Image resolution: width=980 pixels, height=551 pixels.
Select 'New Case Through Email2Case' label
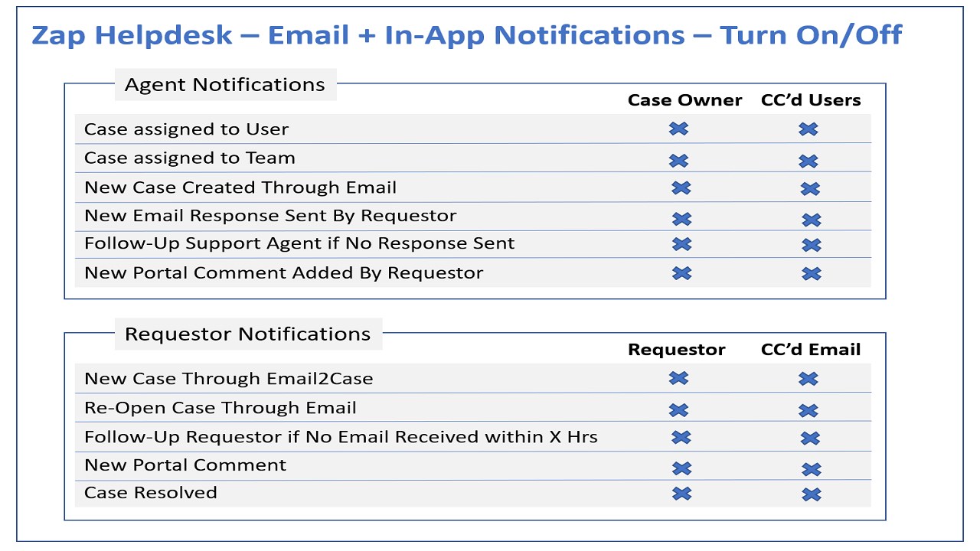coord(229,379)
